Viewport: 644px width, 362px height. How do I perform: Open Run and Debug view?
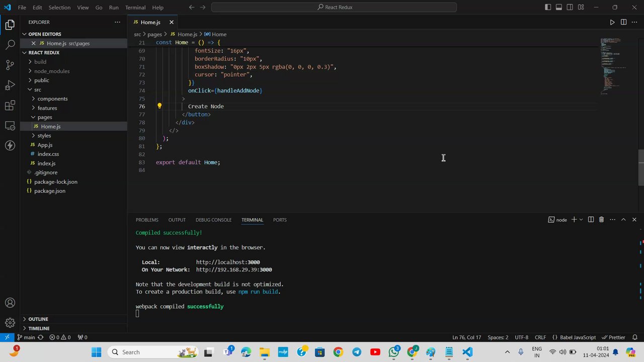(x=10, y=85)
